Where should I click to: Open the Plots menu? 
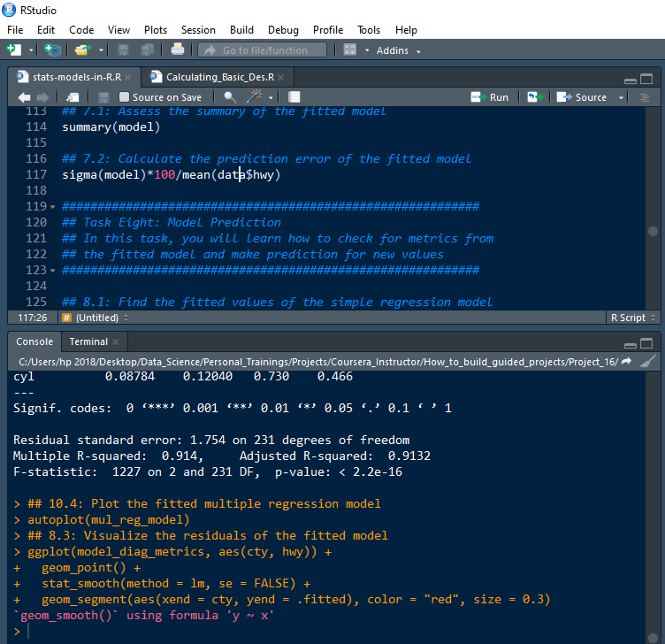[x=155, y=30]
